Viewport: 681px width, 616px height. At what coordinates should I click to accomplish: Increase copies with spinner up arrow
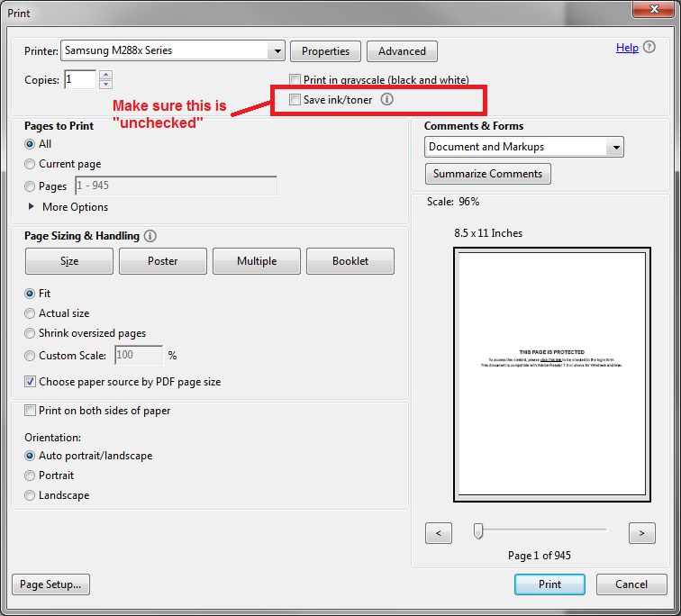pos(104,75)
